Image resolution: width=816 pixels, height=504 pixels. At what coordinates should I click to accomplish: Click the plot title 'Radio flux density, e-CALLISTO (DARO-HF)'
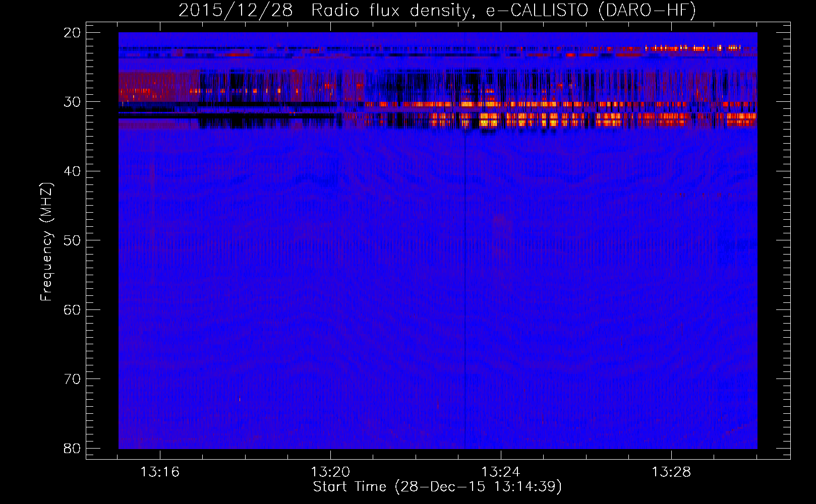[x=503, y=11]
